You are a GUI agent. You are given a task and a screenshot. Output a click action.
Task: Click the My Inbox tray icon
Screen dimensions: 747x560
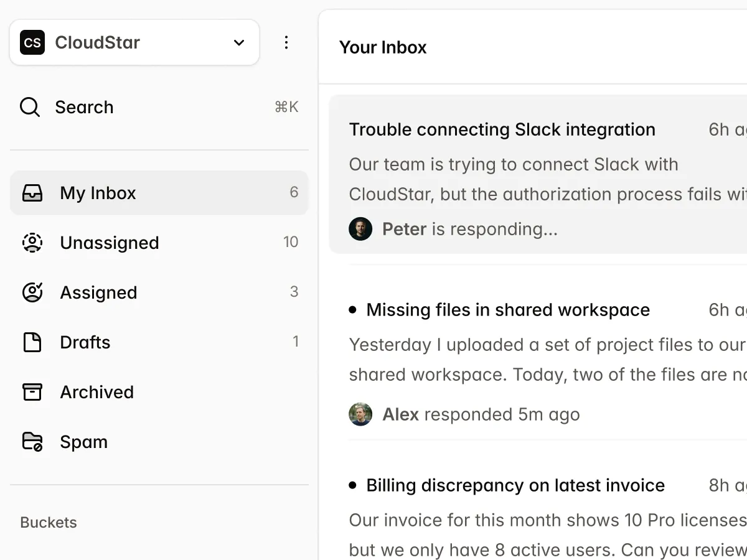coord(32,193)
